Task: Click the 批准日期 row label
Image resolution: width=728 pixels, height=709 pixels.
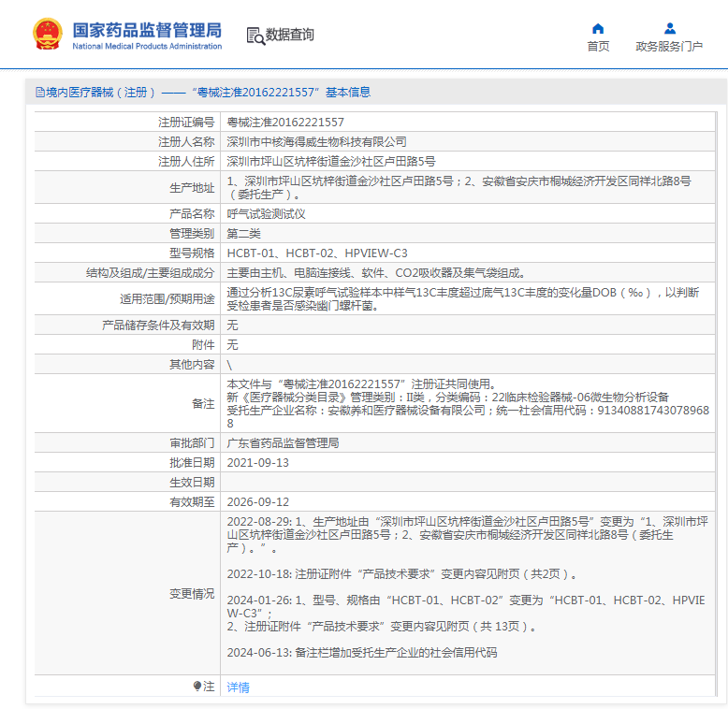Action: [192, 463]
